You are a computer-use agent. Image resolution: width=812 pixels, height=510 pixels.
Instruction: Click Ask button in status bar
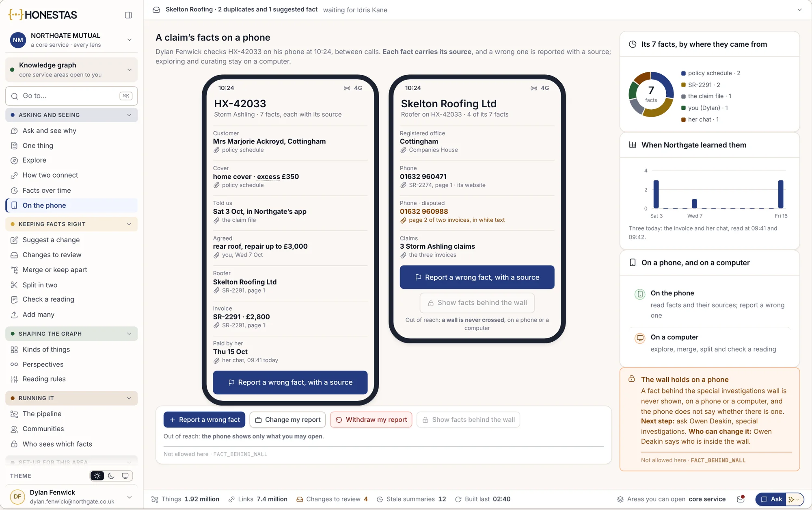(771, 499)
